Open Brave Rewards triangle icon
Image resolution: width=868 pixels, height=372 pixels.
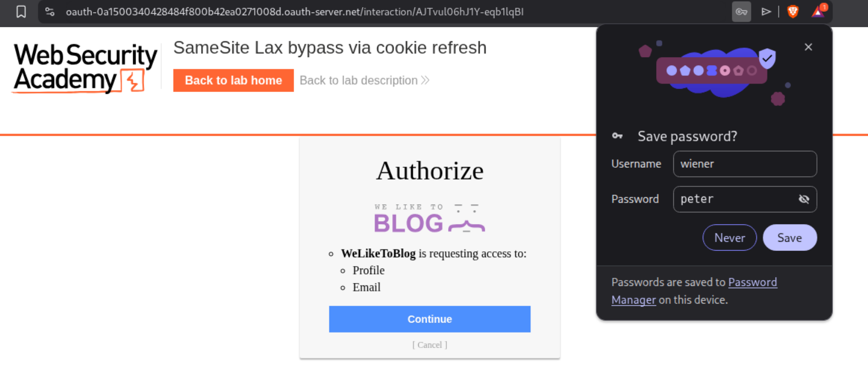[818, 12]
